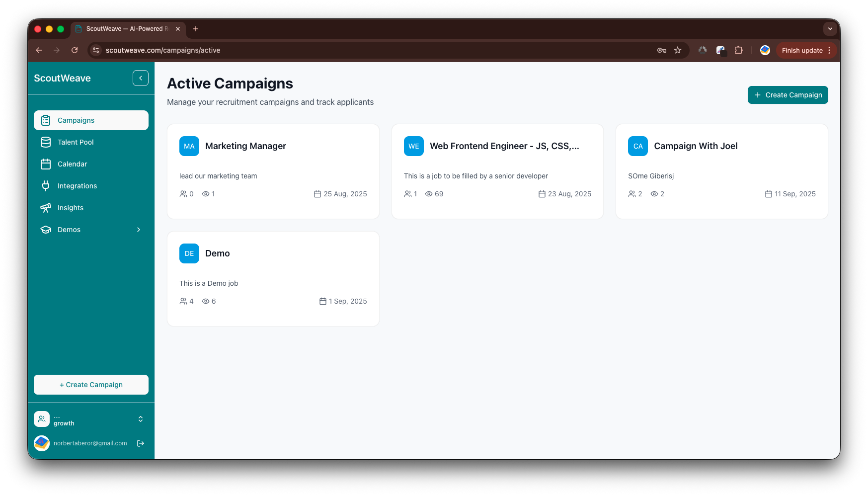This screenshot has width=868, height=496.
Task: Open the browser extensions puzzle icon
Action: [x=739, y=50]
